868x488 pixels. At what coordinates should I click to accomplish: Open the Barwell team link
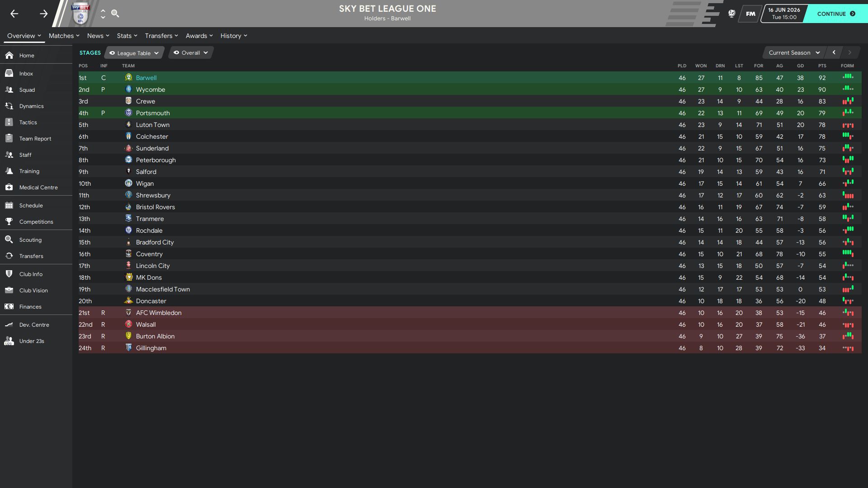146,78
